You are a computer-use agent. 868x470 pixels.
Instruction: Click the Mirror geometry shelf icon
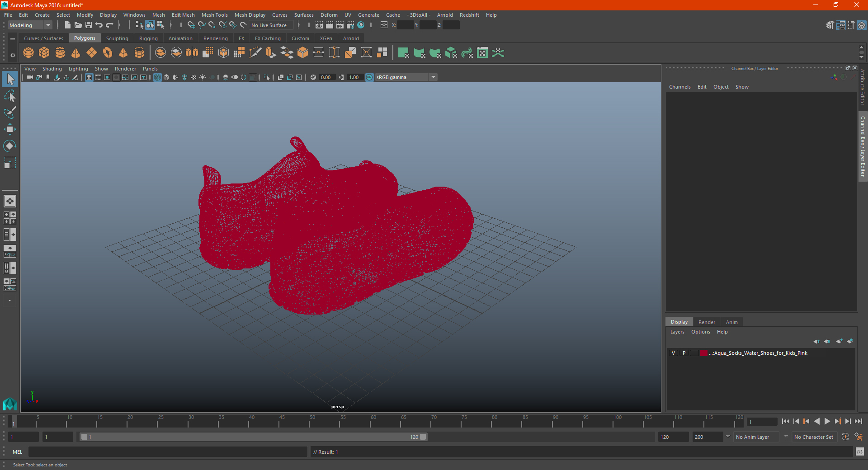coord(192,53)
